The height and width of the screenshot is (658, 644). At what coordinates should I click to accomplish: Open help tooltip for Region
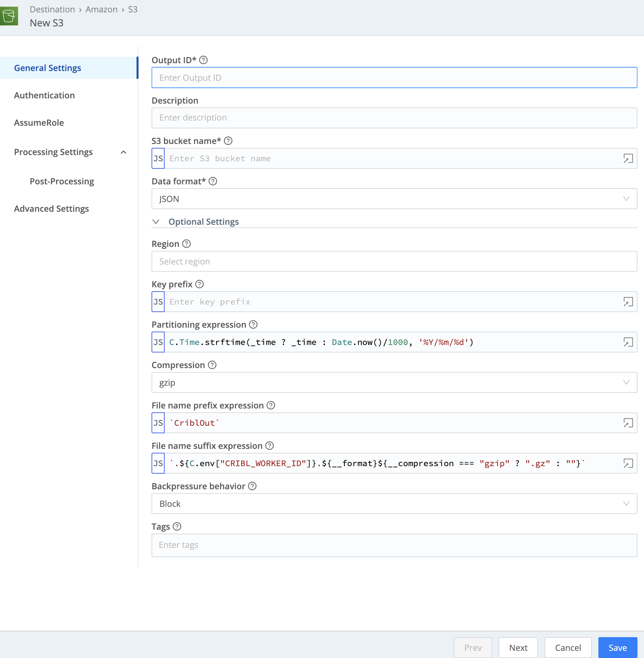pyautogui.click(x=186, y=244)
